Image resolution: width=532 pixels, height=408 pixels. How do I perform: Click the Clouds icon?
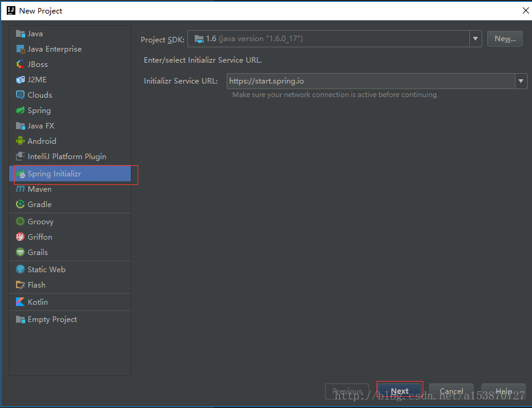[20, 95]
